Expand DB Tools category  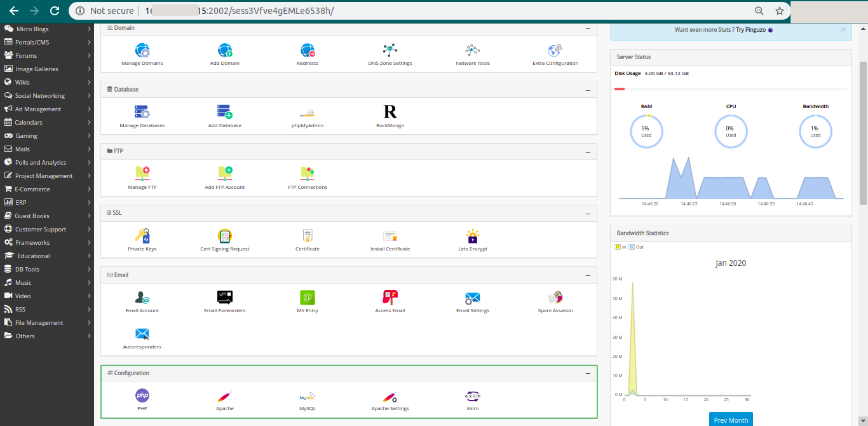pyautogui.click(x=46, y=269)
